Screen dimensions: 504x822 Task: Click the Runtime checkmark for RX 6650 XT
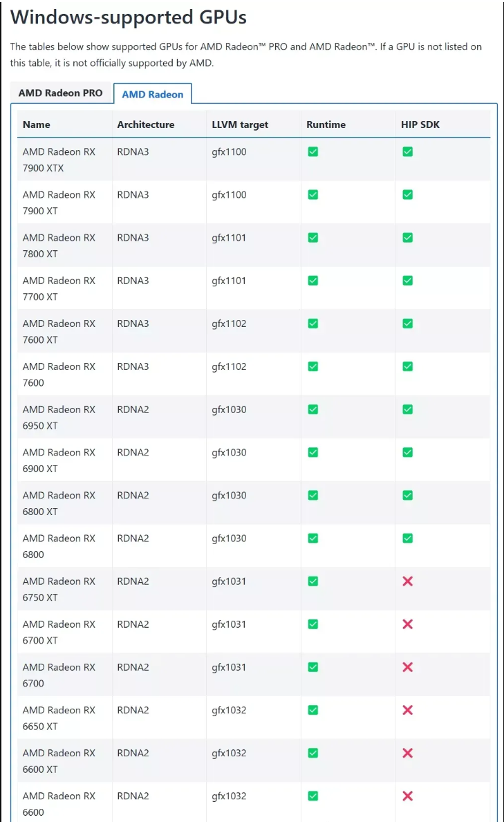pyautogui.click(x=313, y=710)
